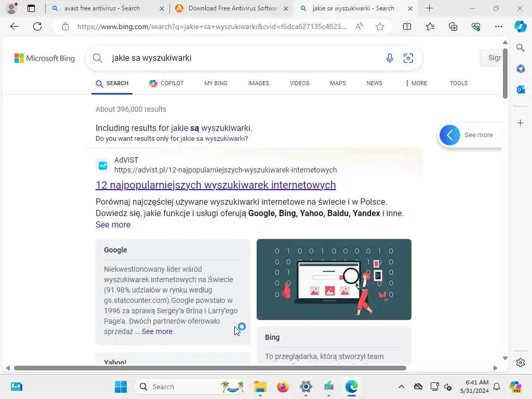Open split screen view

click(x=407, y=26)
